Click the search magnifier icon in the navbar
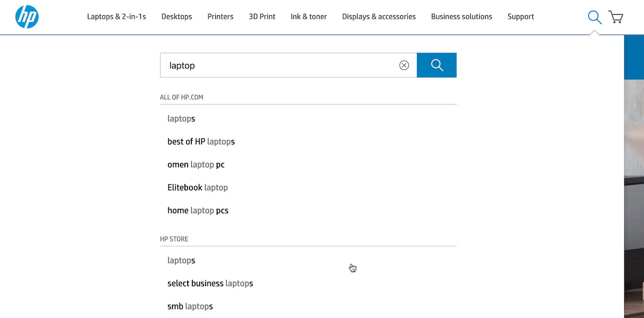The height and width of the screenshot is (318, 644). (594, 17)
